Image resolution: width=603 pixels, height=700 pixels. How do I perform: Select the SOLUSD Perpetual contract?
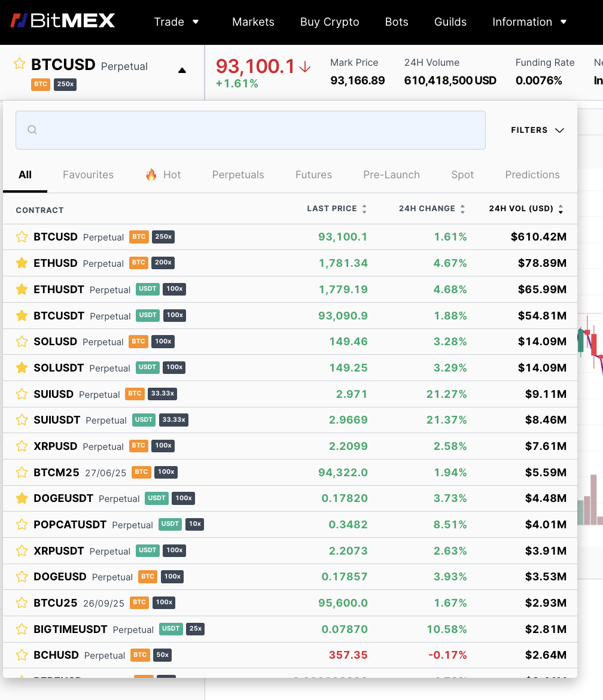coord(290,342)
